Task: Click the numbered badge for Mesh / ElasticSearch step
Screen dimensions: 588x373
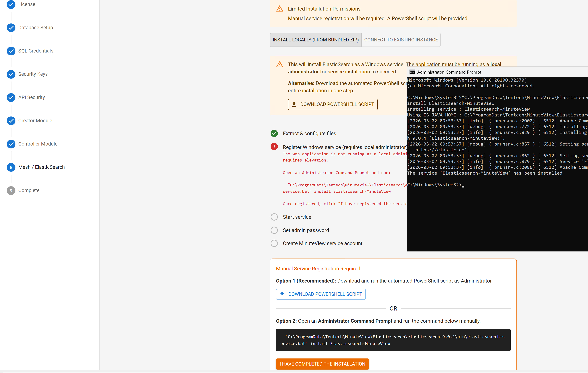Action: (11, 167)
